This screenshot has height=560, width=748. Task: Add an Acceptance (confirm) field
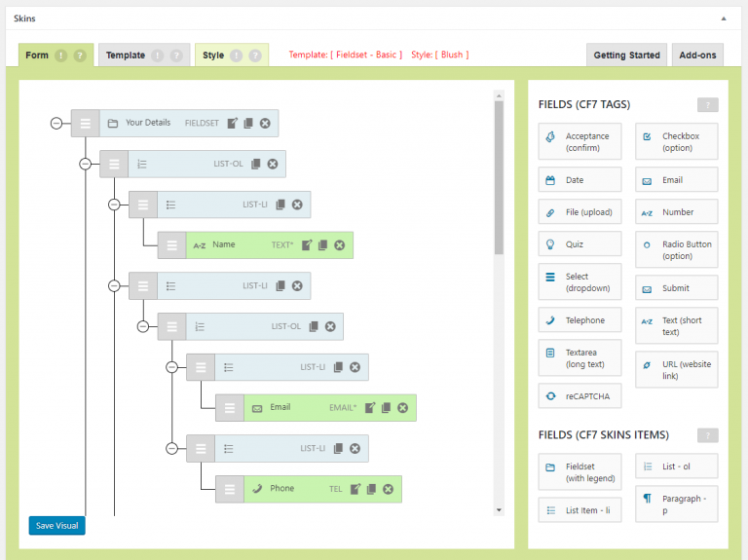pyautogui.click(x=580, y=142)
